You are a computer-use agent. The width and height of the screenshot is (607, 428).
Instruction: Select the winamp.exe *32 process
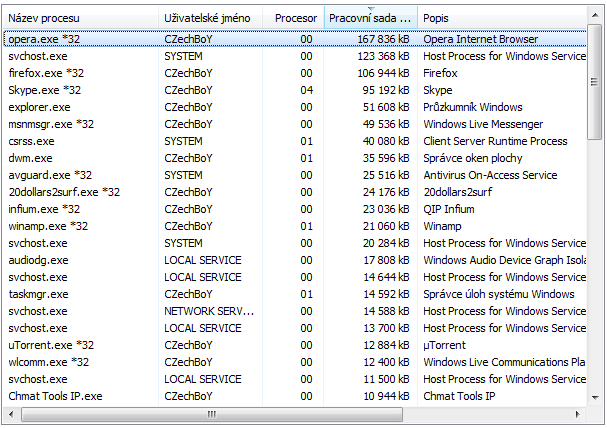[x=295, y=226]
